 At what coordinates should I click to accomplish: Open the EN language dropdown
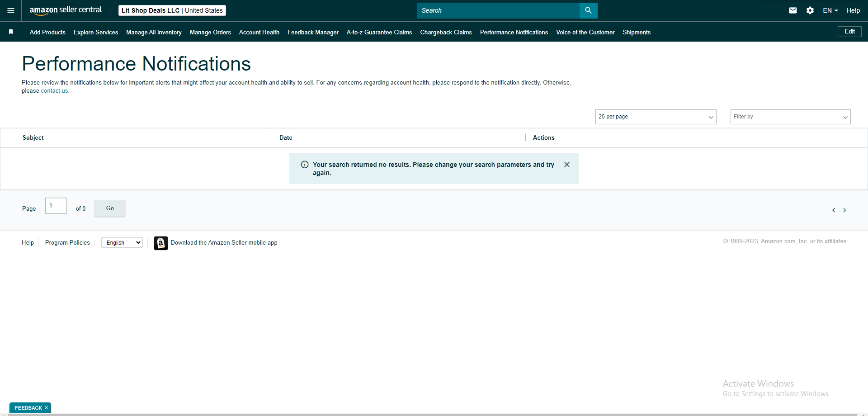coord(830,10)
